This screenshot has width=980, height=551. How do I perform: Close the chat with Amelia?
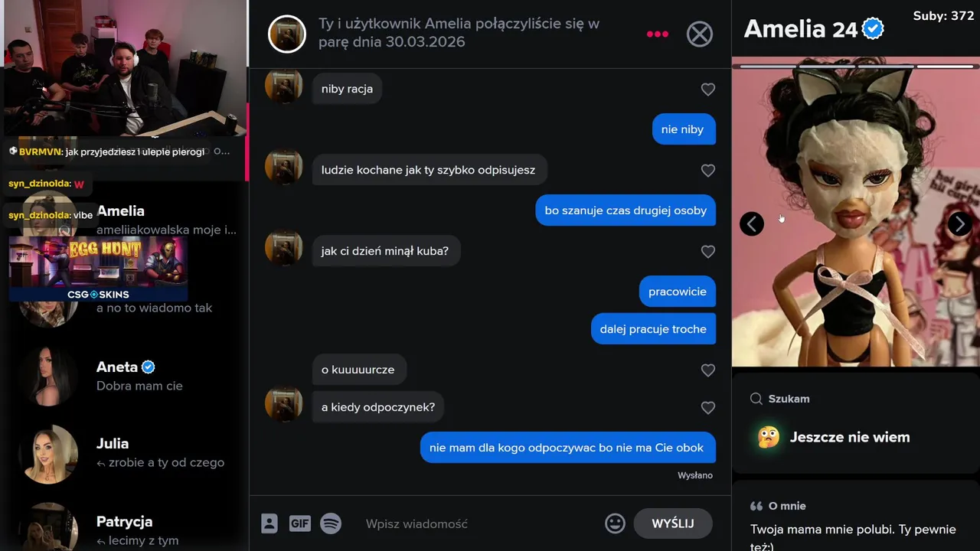(x=699, y=34)
